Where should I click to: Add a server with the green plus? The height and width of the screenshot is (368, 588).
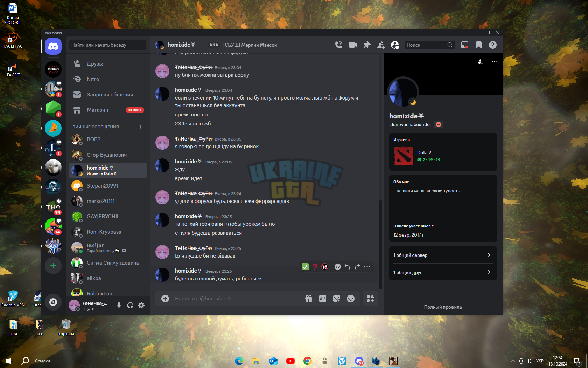click(53, 266)
